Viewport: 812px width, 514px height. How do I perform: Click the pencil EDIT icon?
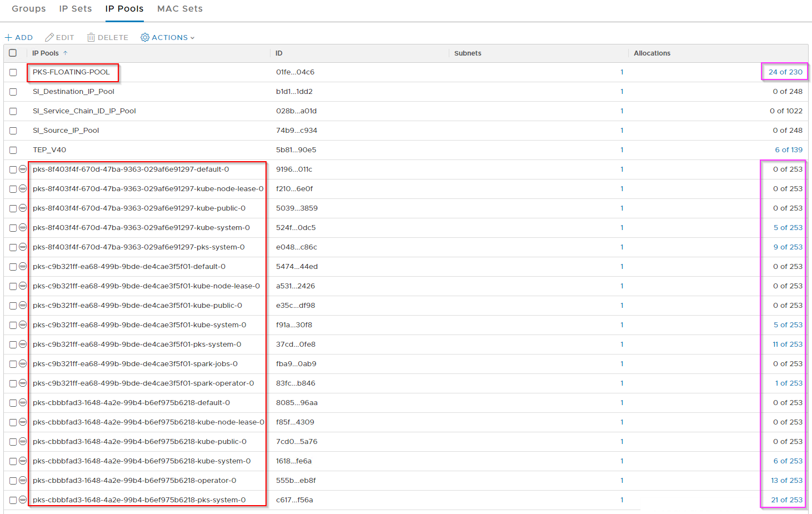point(49,38)
